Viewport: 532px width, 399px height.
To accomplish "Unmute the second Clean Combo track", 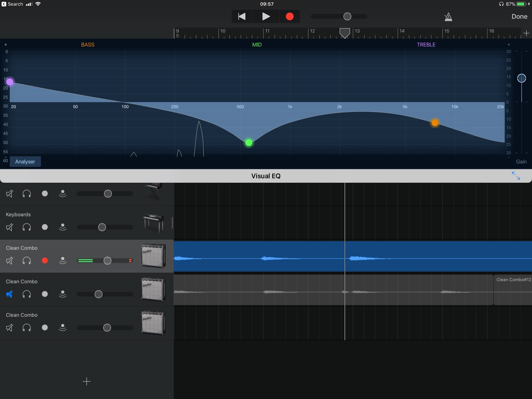I will pos(10,294).
